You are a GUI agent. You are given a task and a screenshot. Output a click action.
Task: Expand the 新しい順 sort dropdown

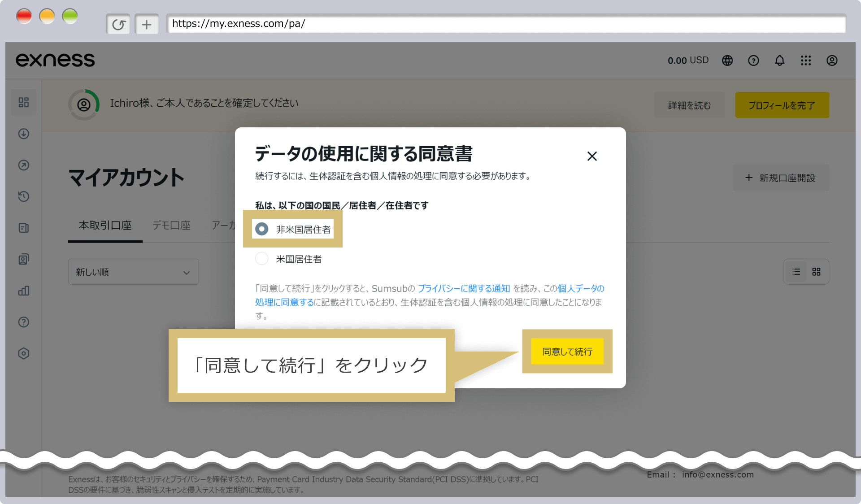[x=133, y=272]
